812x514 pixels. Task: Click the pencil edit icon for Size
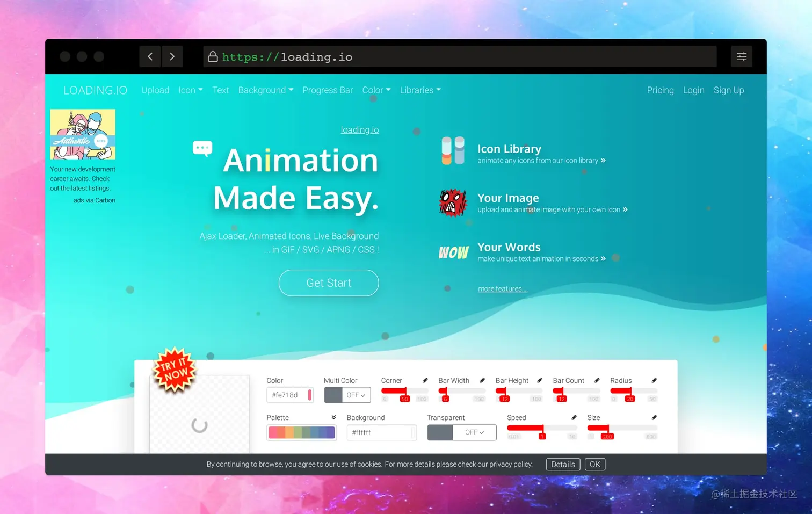654,417
